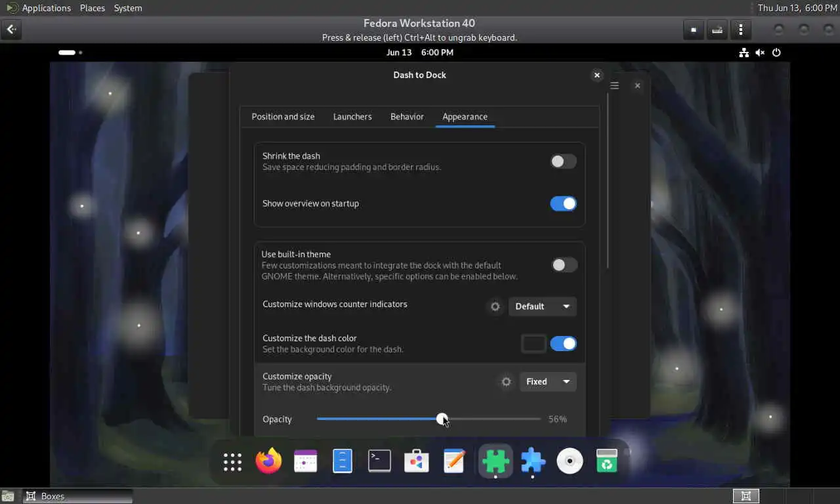This screenshot has height=504, width=840.
Task: Switch to the Launchers tab
Action: tap(352, 117)
